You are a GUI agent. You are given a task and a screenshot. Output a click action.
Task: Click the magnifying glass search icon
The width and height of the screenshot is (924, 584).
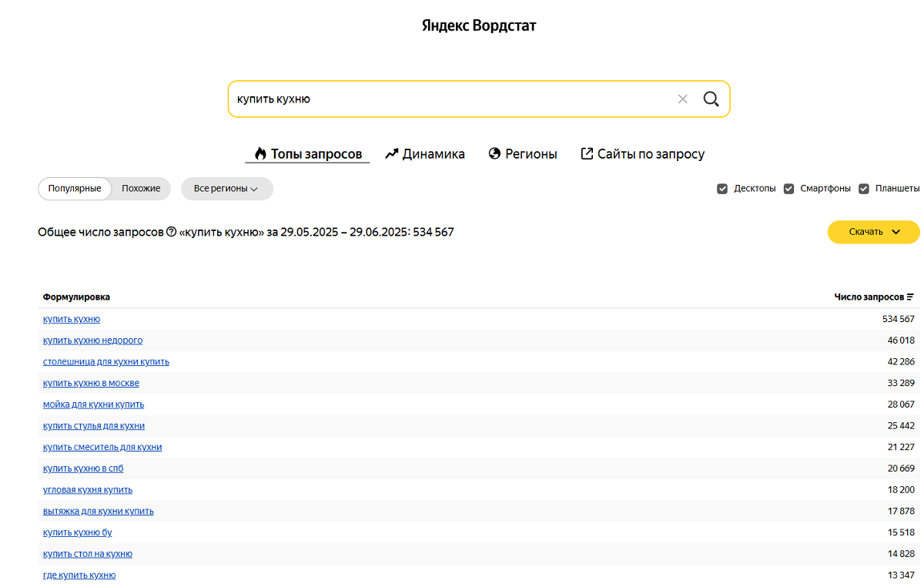[711, 99]
